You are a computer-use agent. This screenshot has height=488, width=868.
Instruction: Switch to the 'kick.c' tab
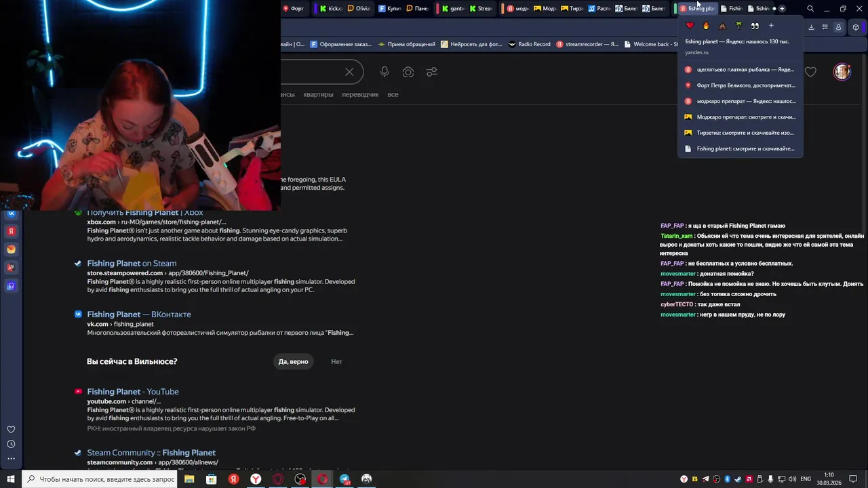pos(331,9)
